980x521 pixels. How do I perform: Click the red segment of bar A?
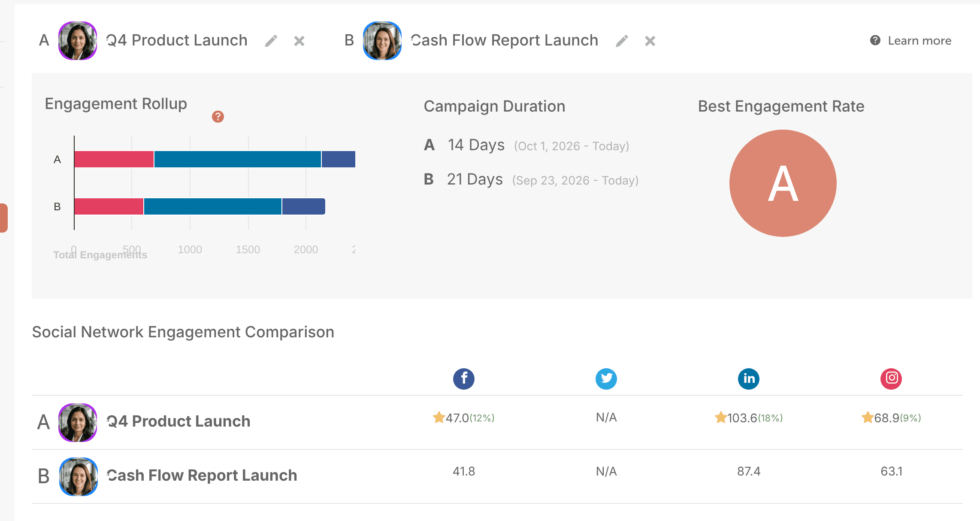pos(114,159)
